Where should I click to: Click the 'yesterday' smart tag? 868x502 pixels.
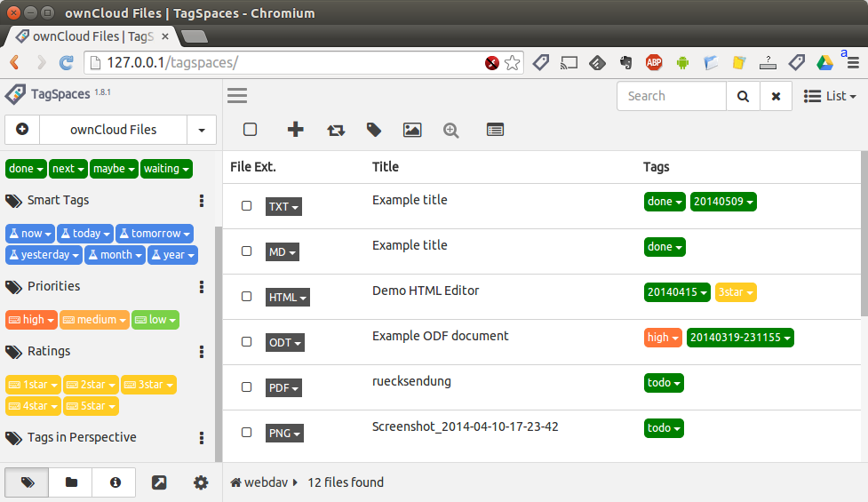[x=44, y=255]
